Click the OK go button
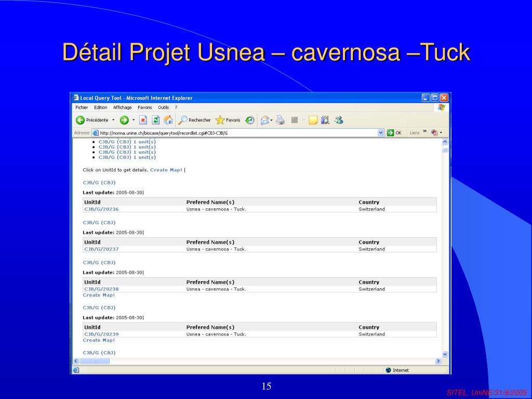This screenshot has height=399, width=532. [x=394, y=133]
